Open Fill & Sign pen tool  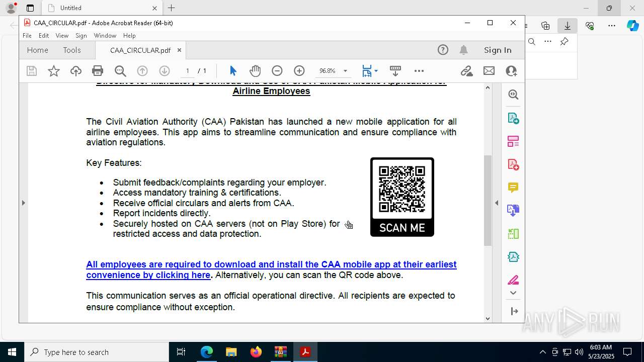[513, 280]
